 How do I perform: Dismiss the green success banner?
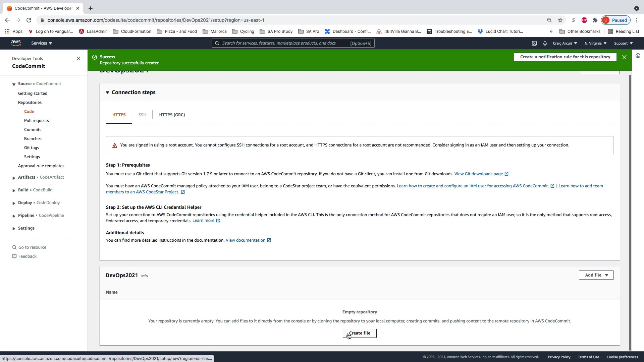pos(624,57)
